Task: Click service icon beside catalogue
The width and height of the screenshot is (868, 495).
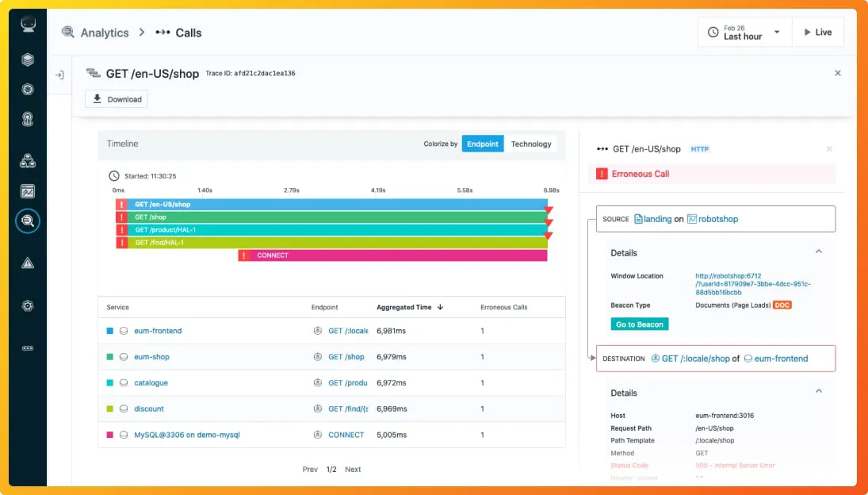Action: pos(124,382)
